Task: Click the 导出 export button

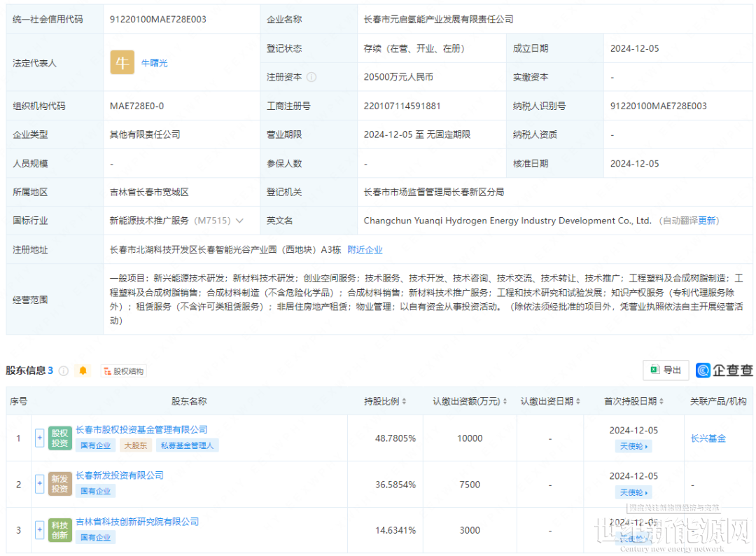Action: pos(666,370)
